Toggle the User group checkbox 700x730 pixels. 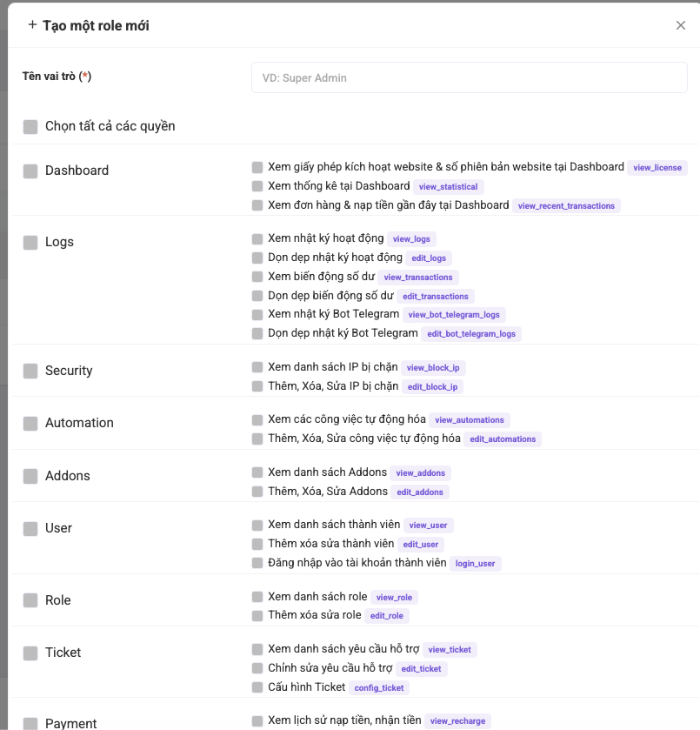click(30, 529)
